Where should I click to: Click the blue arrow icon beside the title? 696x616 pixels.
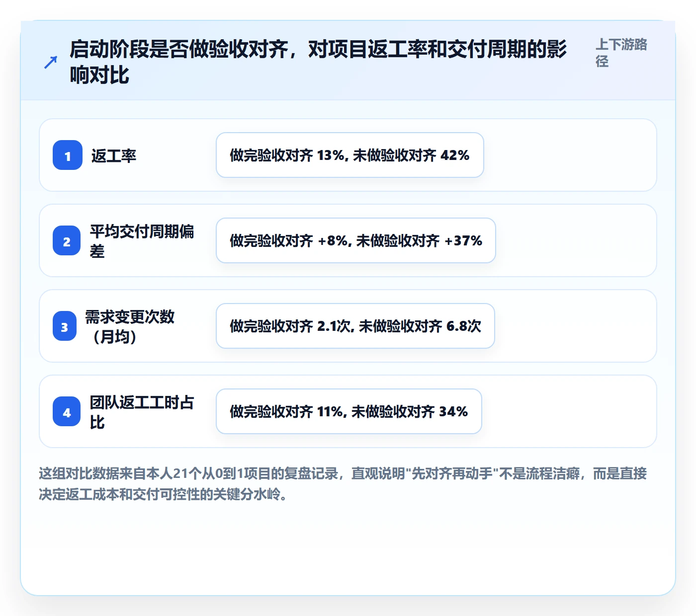(51, 62)
